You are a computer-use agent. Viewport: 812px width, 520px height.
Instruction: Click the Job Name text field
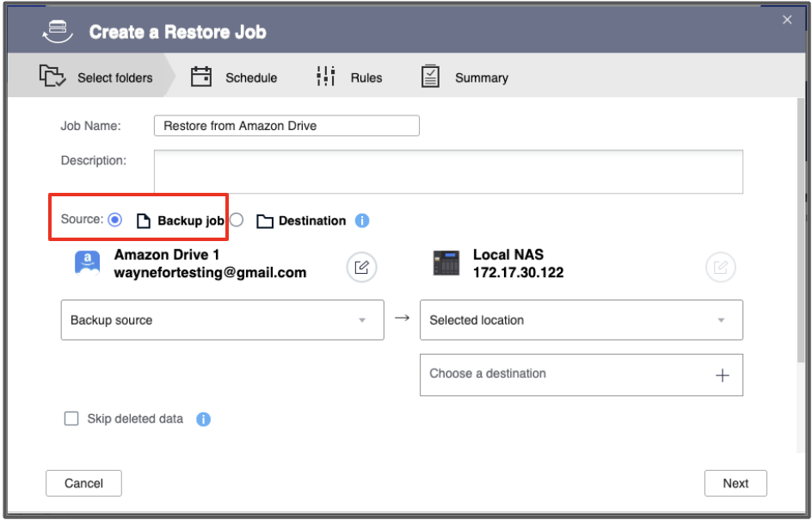coord(286,126)
